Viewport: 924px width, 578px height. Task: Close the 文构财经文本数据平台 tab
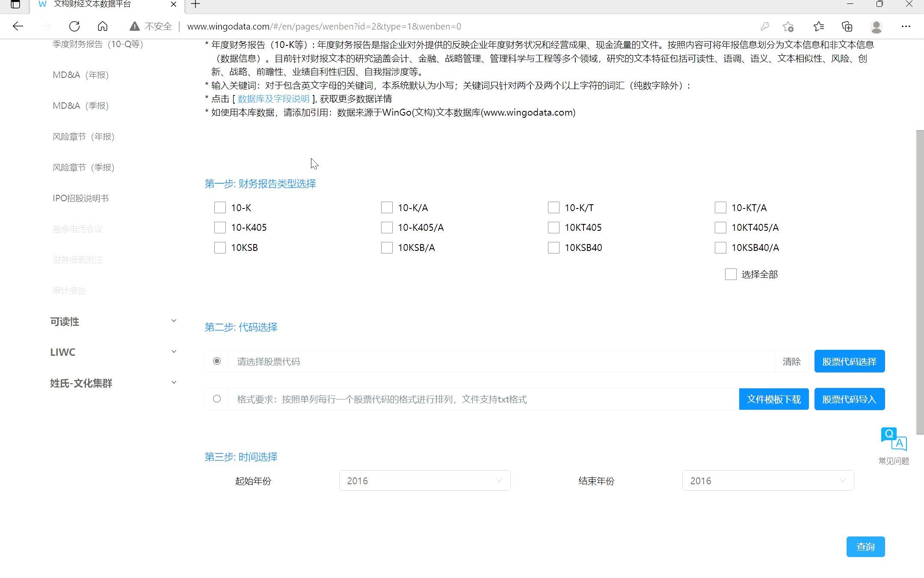[174, 4]
